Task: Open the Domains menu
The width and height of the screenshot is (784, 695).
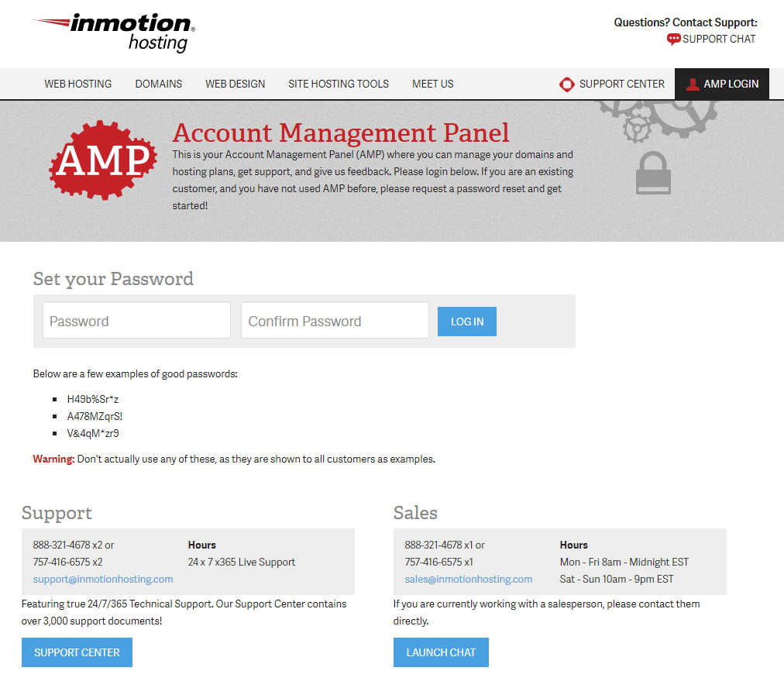Action: (159, 84)
